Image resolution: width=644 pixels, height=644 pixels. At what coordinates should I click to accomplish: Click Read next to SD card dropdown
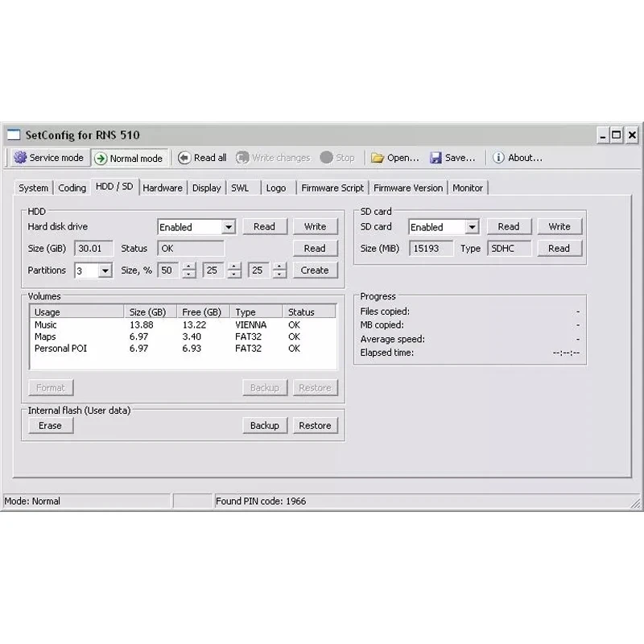509,227
